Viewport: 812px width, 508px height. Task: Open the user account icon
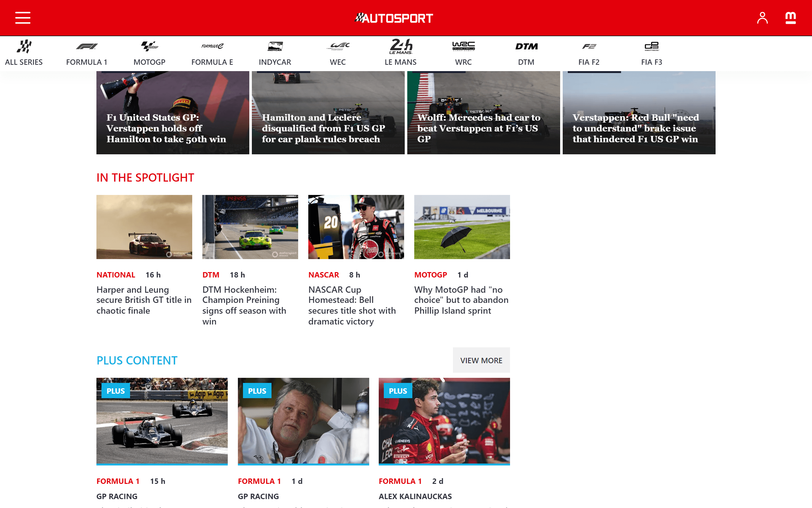click(762, 18)
